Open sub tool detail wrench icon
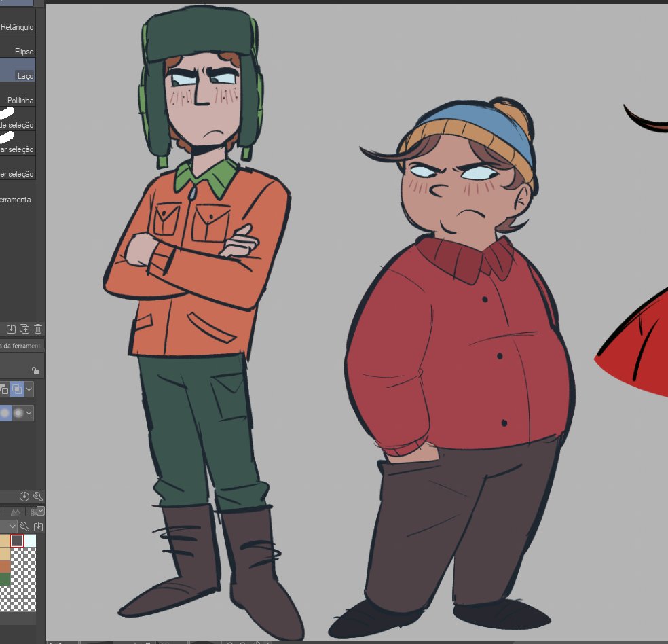The width and height of the screenshot is (668, 644). click(x=38, y=496)
